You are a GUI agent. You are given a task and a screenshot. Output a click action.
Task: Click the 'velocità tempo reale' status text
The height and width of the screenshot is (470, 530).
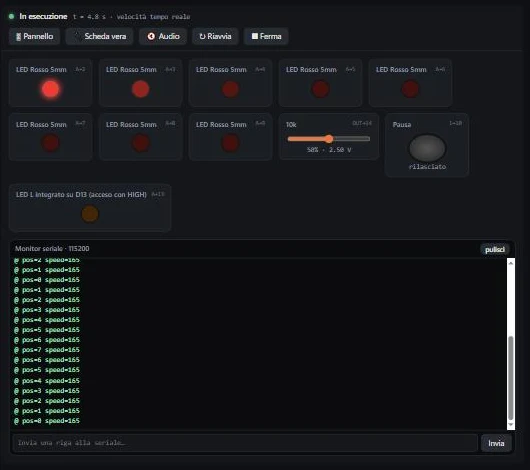[153, 17]
